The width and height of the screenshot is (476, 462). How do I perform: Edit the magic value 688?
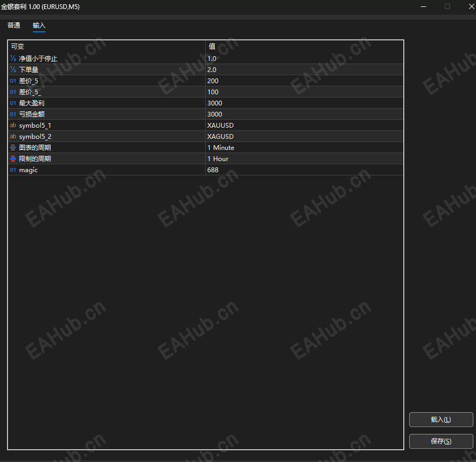(304, 170)
